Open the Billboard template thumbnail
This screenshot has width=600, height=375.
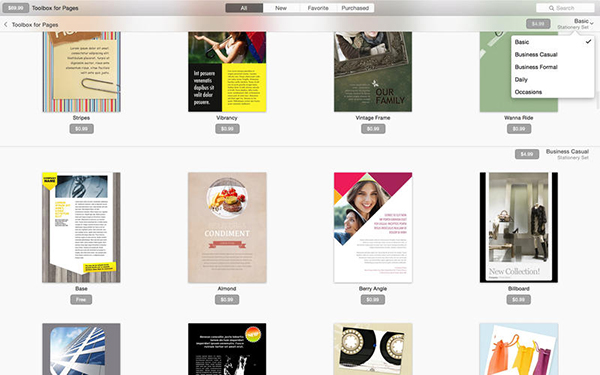(519, 227)
